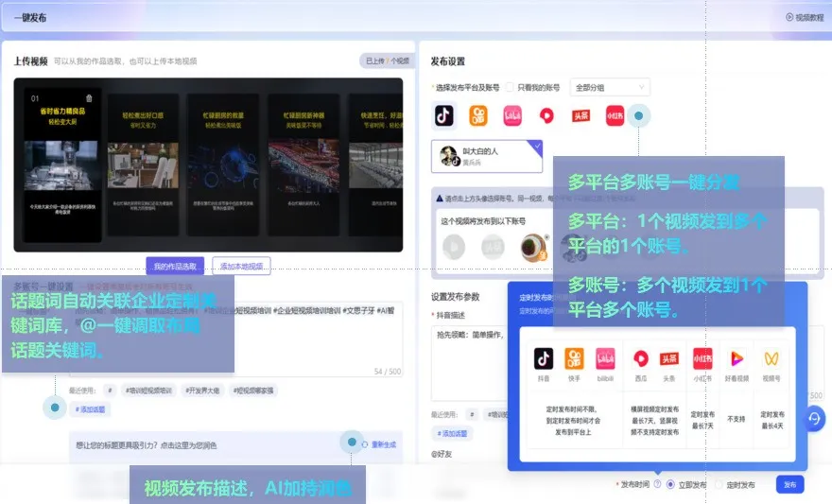Click the blue 发布 publish button
Viewport: 832px width, 504px height.
click(x=790, y=484)
